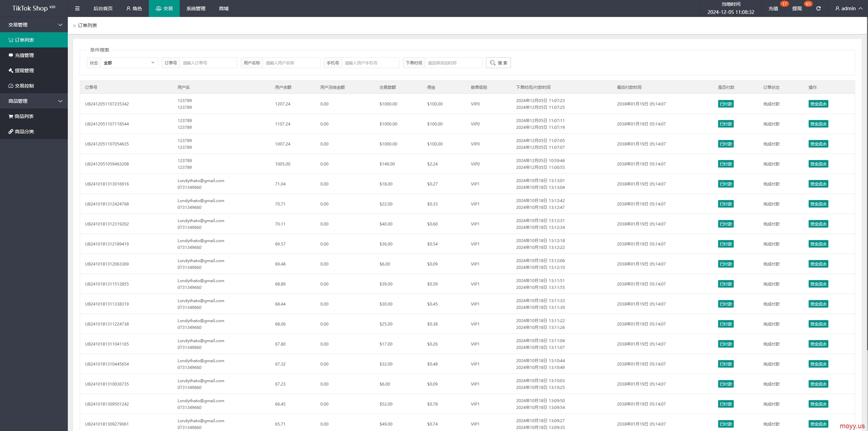The height and width of the screenshot is (431, 868).
Task: Click the TikTok Shop logo title
Action: tap(34, 8)
